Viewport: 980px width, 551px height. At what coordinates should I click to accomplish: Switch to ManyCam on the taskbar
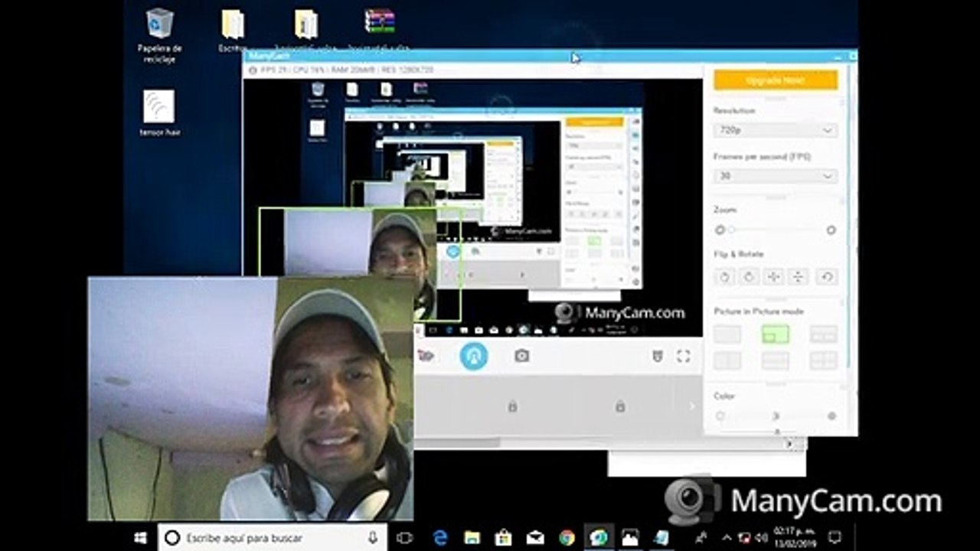pyautogui.click(x=598, y=538)
